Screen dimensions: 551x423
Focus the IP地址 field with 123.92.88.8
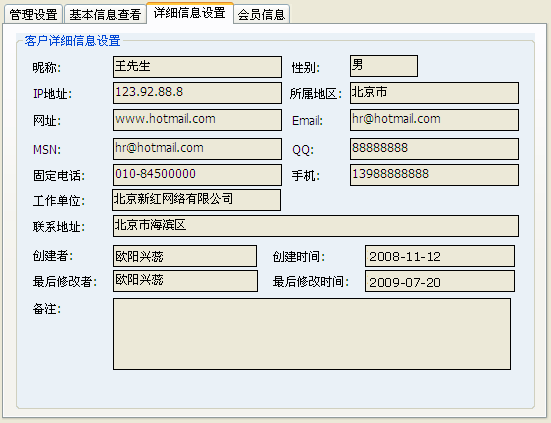click(197, 93)
